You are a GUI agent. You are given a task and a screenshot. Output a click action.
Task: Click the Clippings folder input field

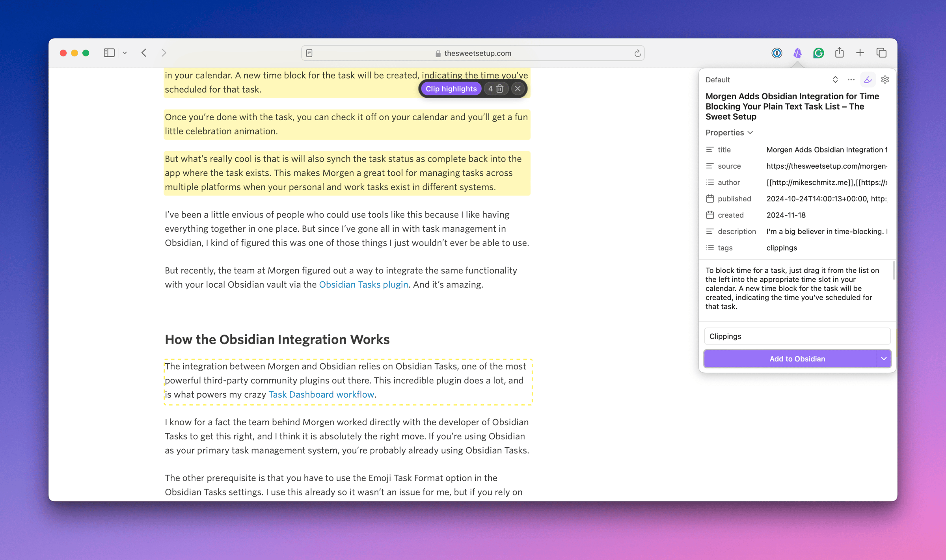tap(797, 336)
